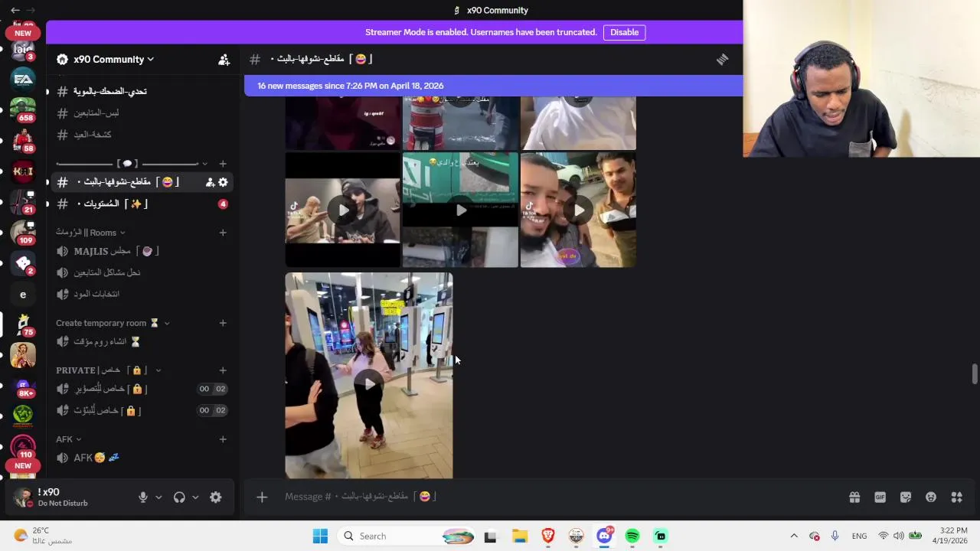
Task: Open the server with 658 badge
Action: (x=23, y=109)
